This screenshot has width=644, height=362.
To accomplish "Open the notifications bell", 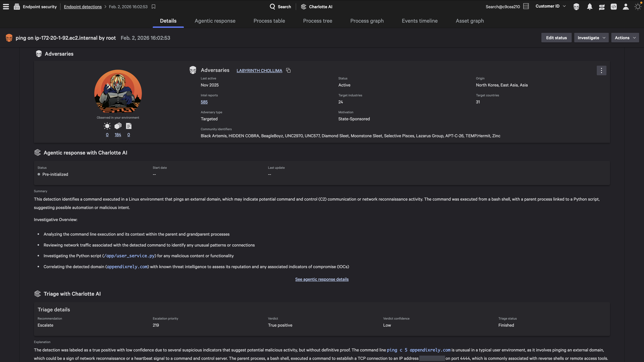I will (x=589, y=7).
